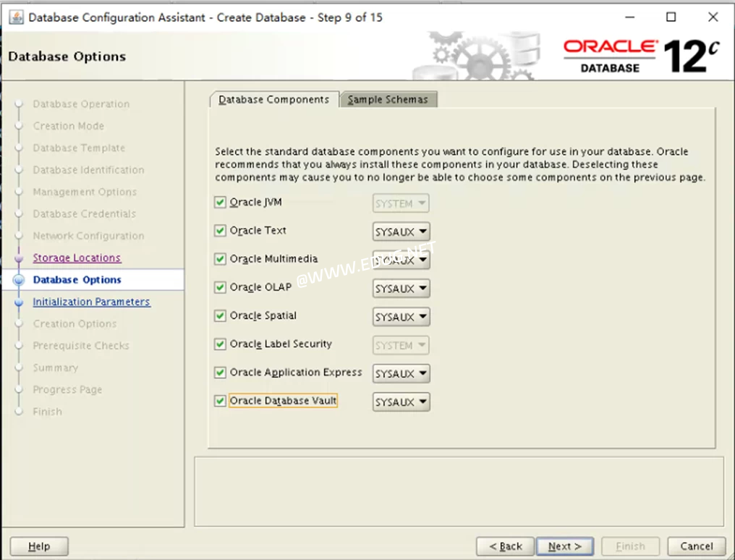
Task: Uncheck the Oracle JVM checkbox
Action: pos(220,203)
